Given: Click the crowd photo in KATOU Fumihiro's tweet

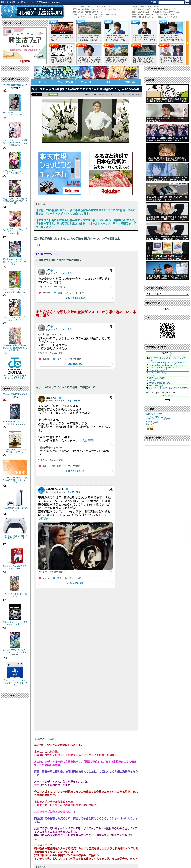Looking at the screenshot, I should tap(75, 546).
